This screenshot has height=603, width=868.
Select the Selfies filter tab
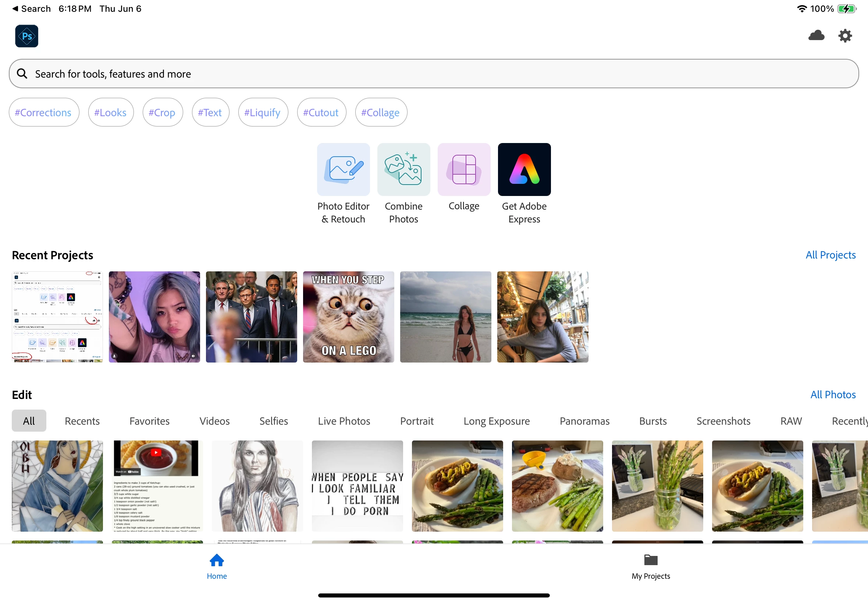[x=273, y=421]
